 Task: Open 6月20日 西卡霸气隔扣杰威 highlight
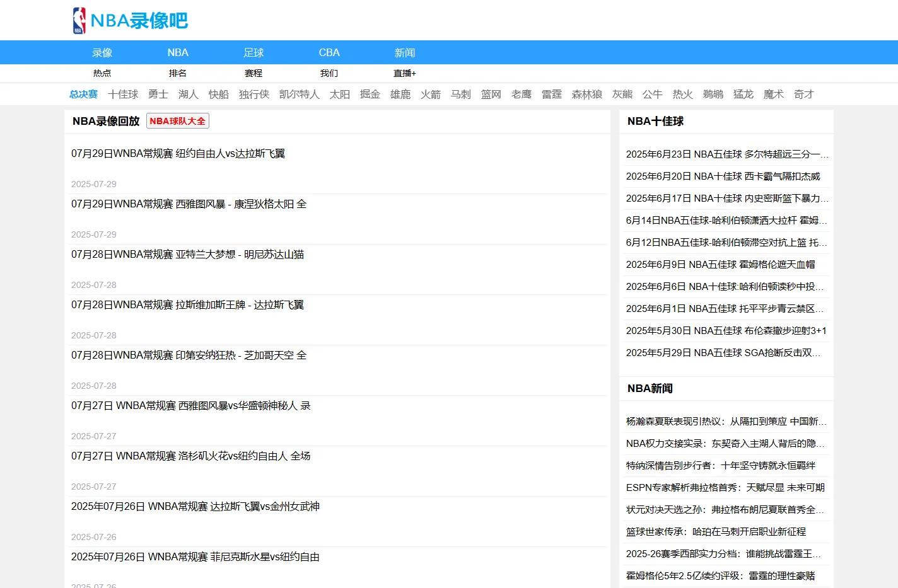[723, 176]
